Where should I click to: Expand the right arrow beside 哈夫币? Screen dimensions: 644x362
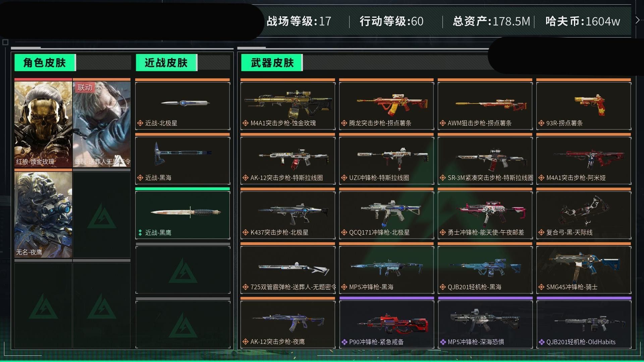click(638, 20)
